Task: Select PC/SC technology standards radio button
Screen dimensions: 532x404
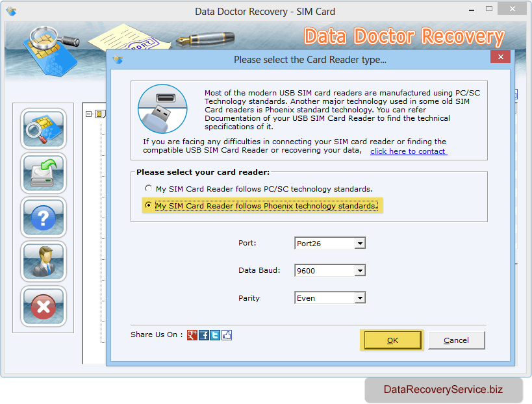Action: [148, 188]
